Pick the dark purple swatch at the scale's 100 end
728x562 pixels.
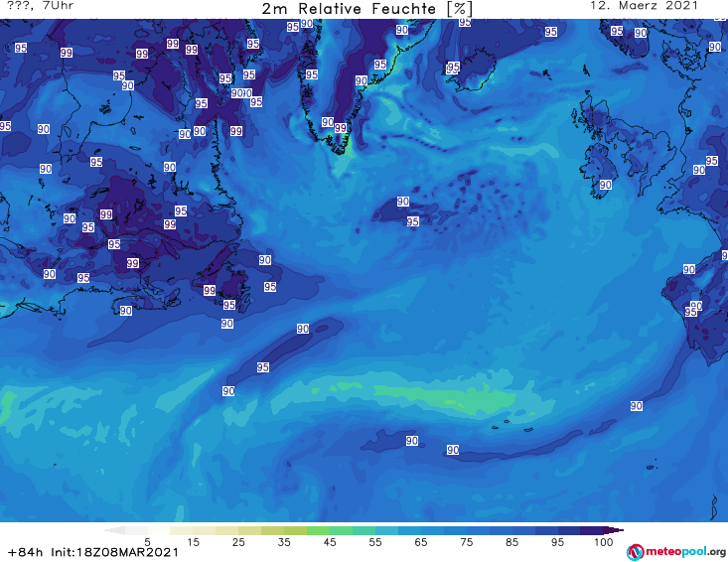[592, 530]
